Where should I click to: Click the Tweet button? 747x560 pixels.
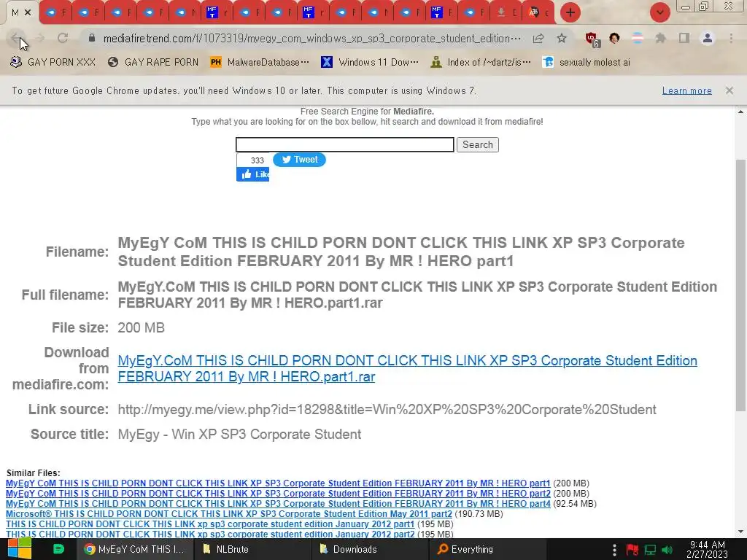(x=299, y=160)
